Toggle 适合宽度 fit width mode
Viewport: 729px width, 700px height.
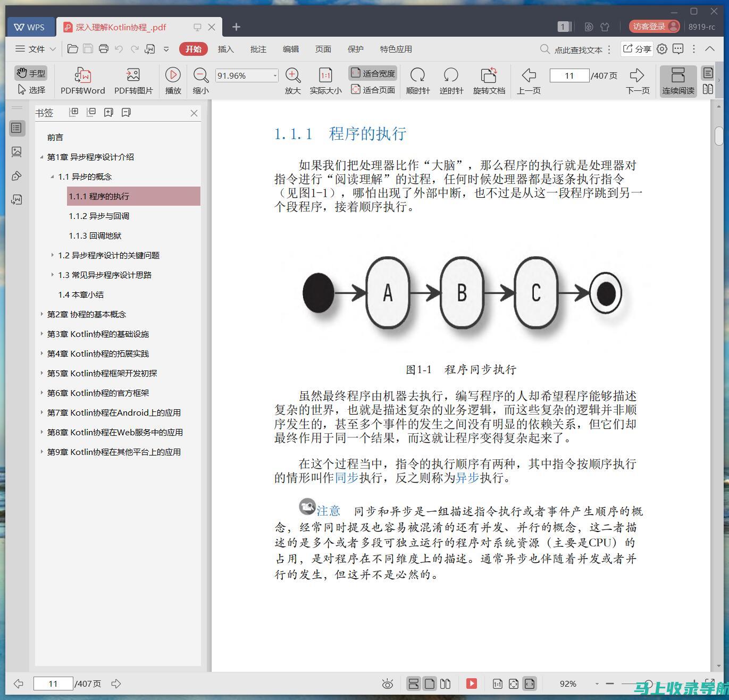[x=373, y=73]
